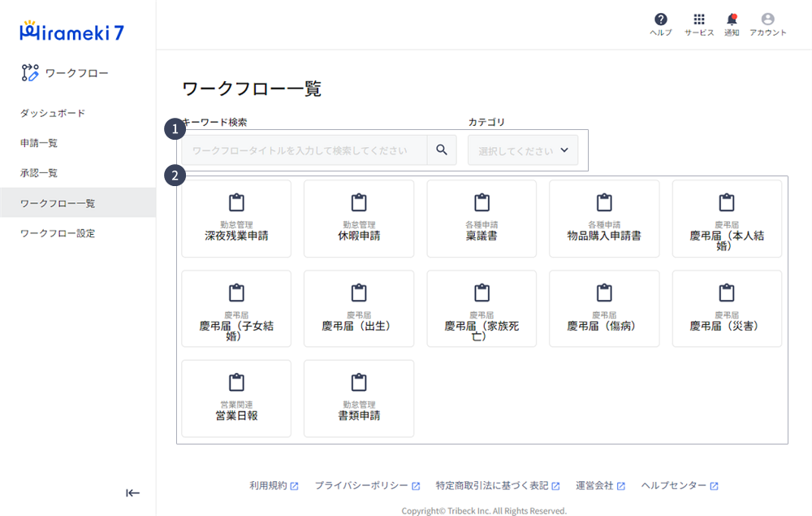This screenshot has width=812, height=516.
Task: Click external-link icon next to ヘルプセンター
Action: [x=714, y=486]
